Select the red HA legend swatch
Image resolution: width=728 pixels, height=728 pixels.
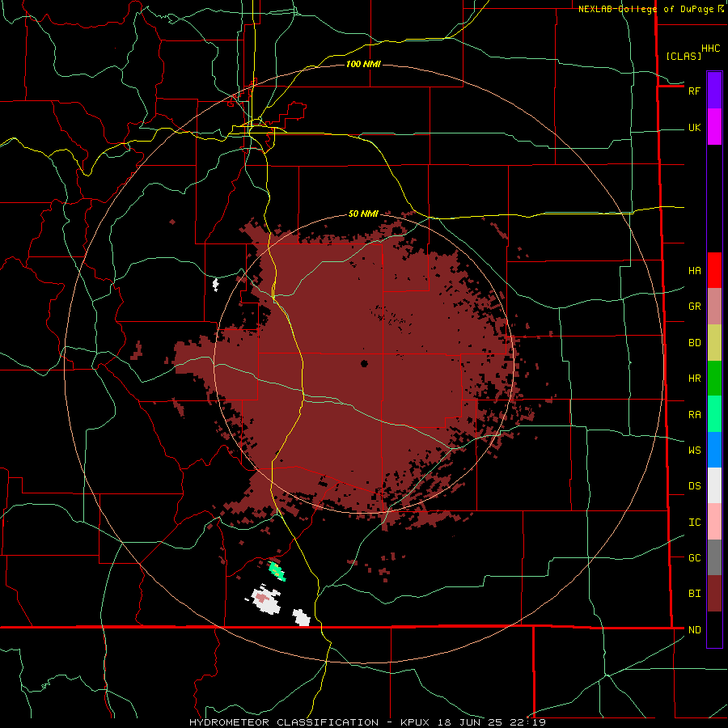point(714,270)
